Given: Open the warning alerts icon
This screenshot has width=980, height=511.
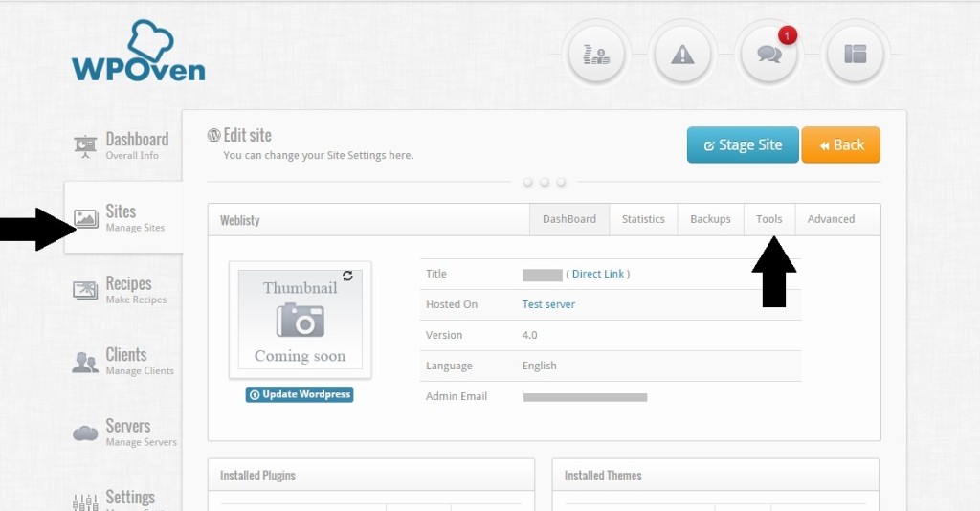Looking at the screenshot, I should (682, 55).
